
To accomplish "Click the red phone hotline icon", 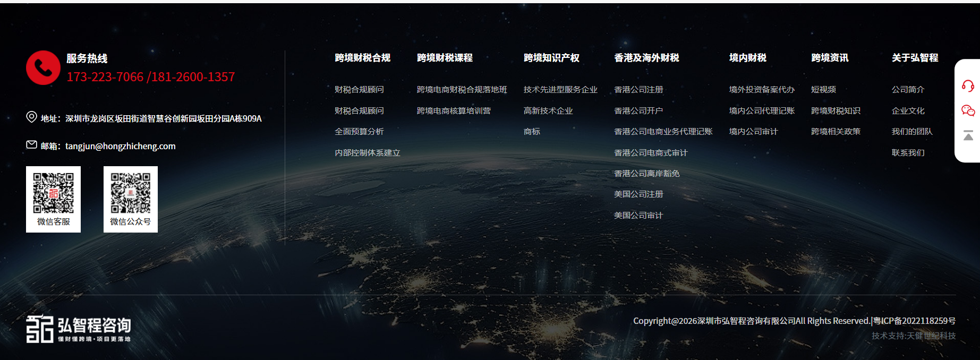I will coord(43,67).
